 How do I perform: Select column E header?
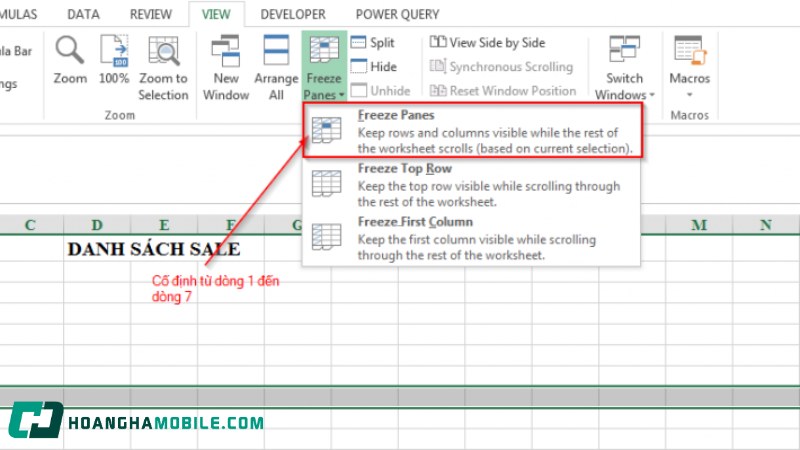coord(164,224)
